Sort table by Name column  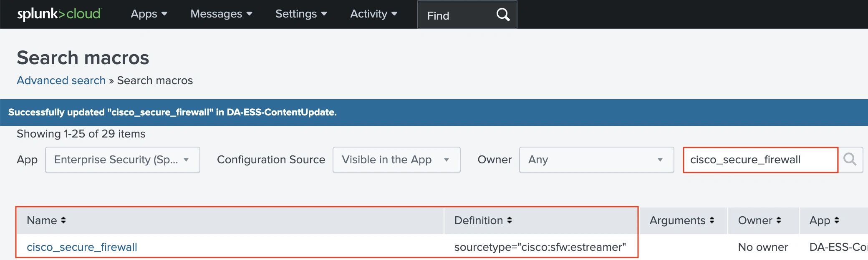point(46,220)
